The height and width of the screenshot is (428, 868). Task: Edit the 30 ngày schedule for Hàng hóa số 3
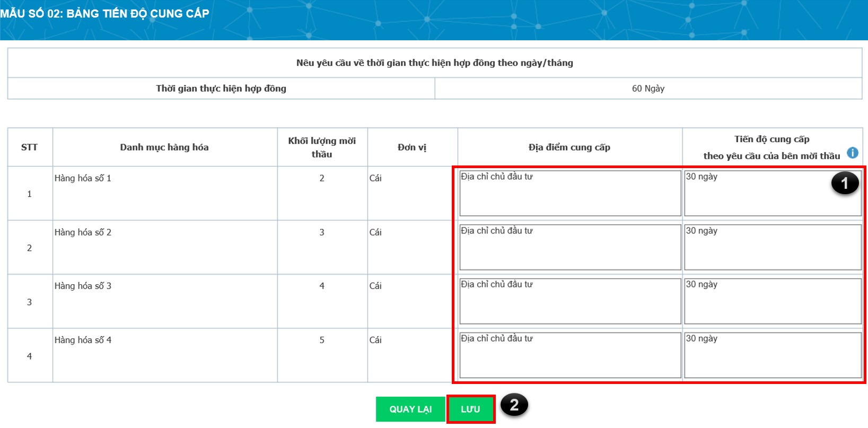[773, 301]
